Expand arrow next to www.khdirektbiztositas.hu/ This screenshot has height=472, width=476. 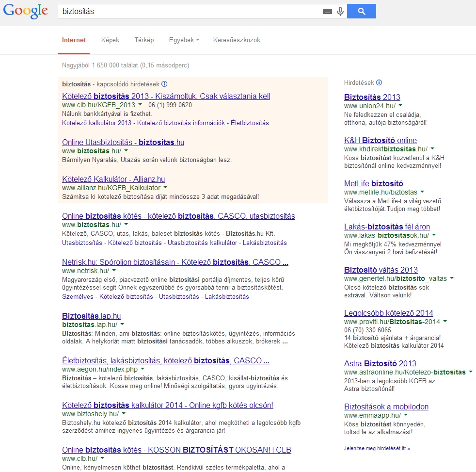(432, 148)
